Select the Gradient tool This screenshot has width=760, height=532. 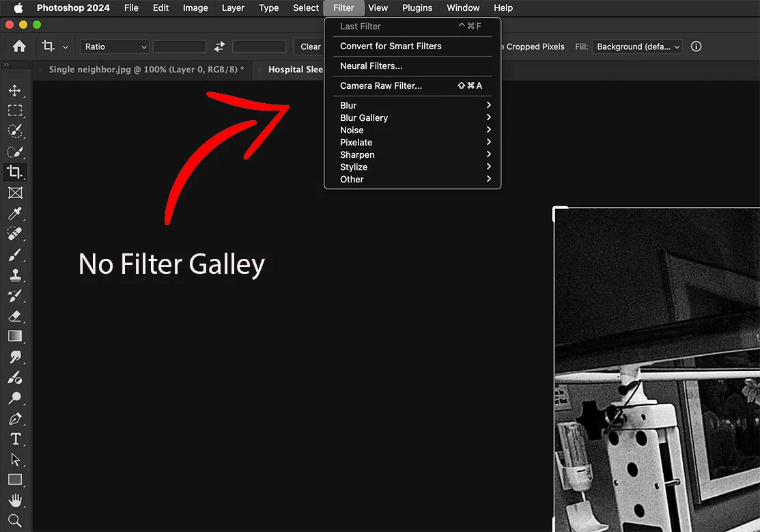coord(14,336)
